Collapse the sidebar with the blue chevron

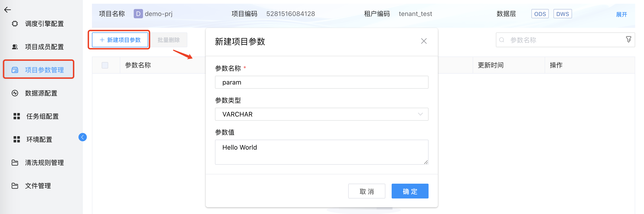(82, 137)
